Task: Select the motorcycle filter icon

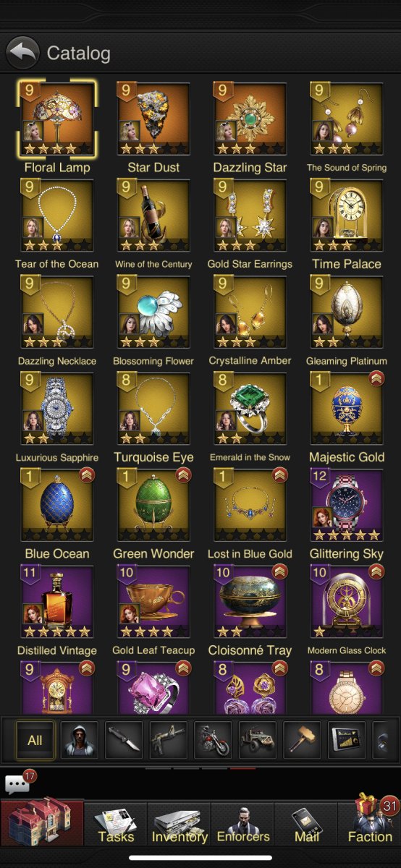Action: coord(214,740)
